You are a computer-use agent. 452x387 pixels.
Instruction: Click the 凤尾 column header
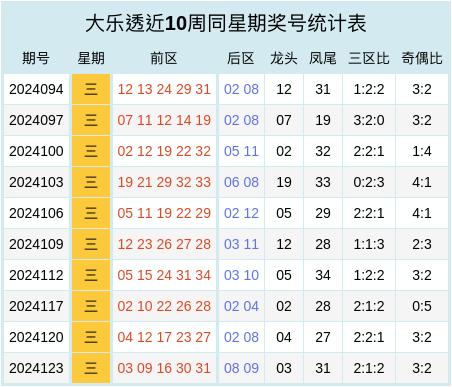click(323, 58)
